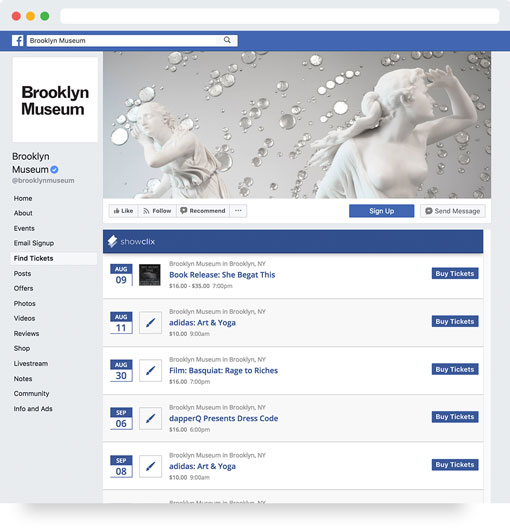Click the search magnifier icon
Screen dimensions: 510x530
(x=227, y=40)
